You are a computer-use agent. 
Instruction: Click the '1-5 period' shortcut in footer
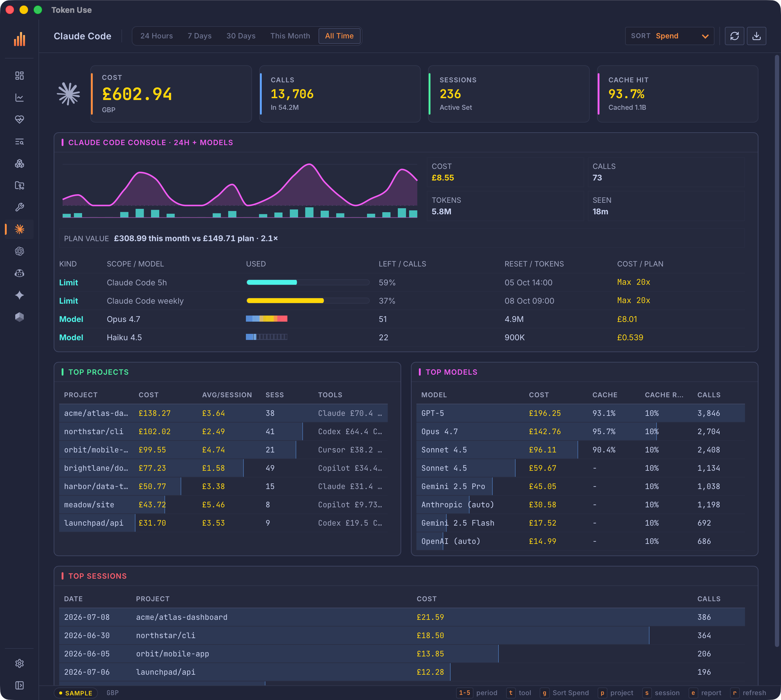[477, 693]
